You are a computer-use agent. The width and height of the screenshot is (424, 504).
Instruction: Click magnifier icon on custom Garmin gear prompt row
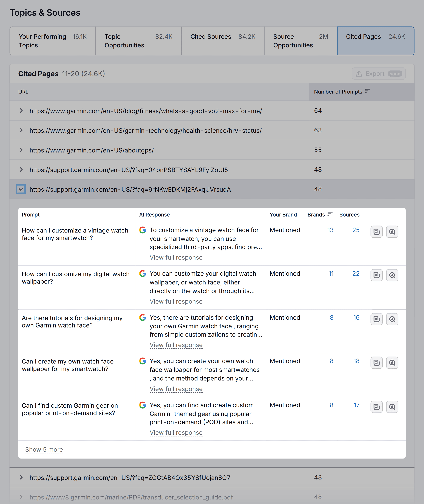click(x=392, y=407)
